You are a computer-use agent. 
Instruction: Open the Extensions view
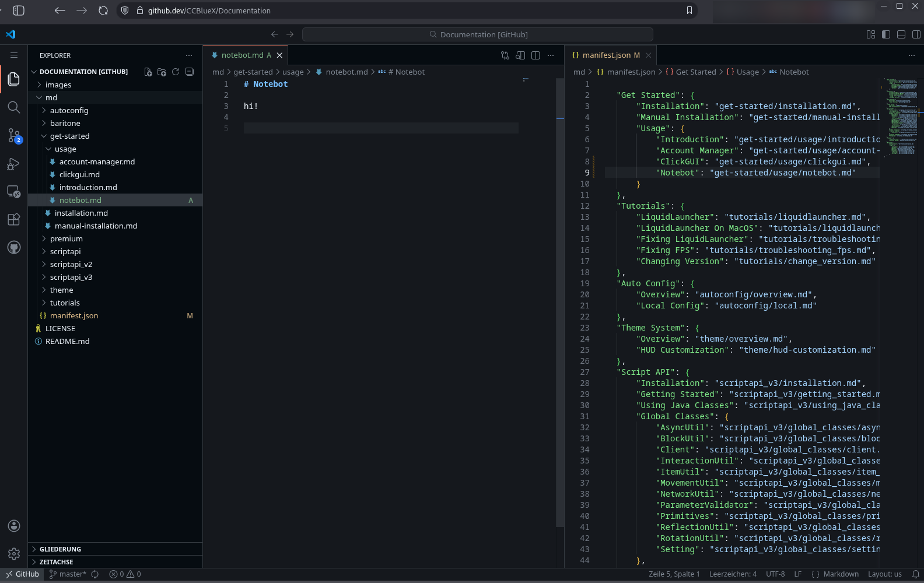pos(14,219)
